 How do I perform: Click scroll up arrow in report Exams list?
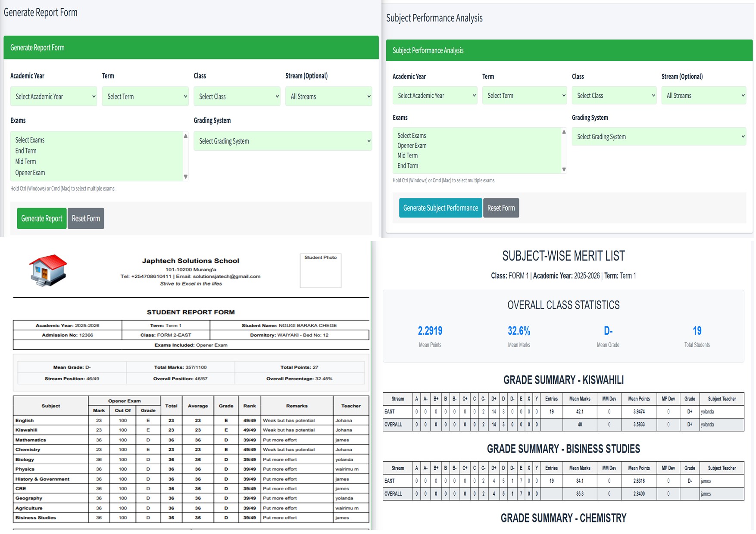pos(186,136)
